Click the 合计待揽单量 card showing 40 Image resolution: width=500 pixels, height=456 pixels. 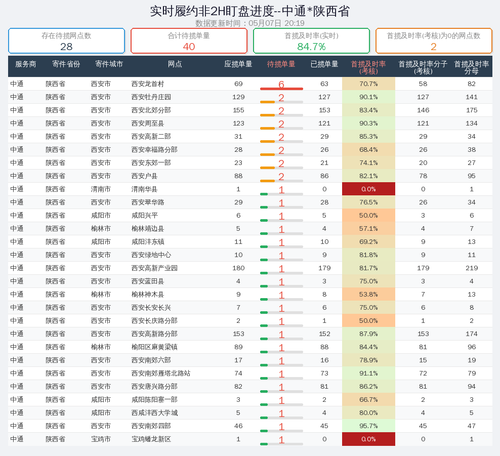pos(189,41)
